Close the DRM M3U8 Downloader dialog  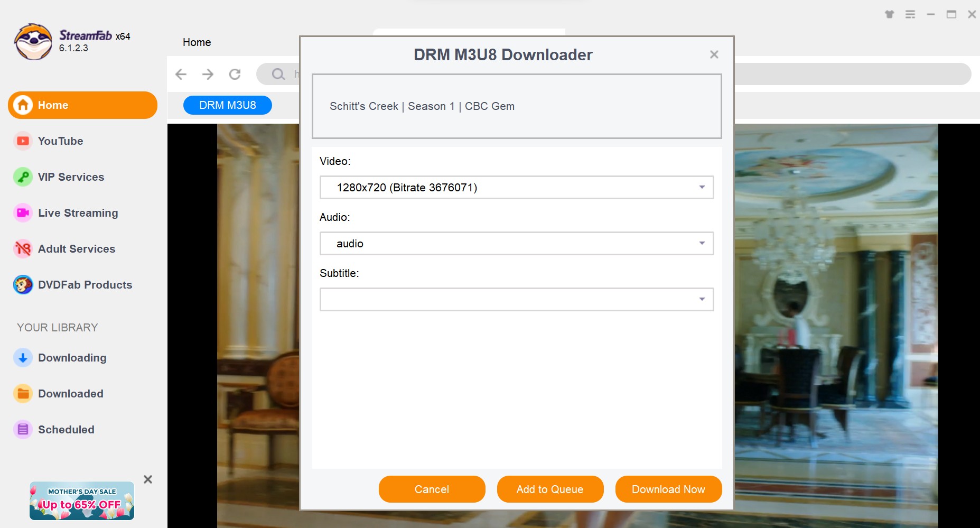714,54
